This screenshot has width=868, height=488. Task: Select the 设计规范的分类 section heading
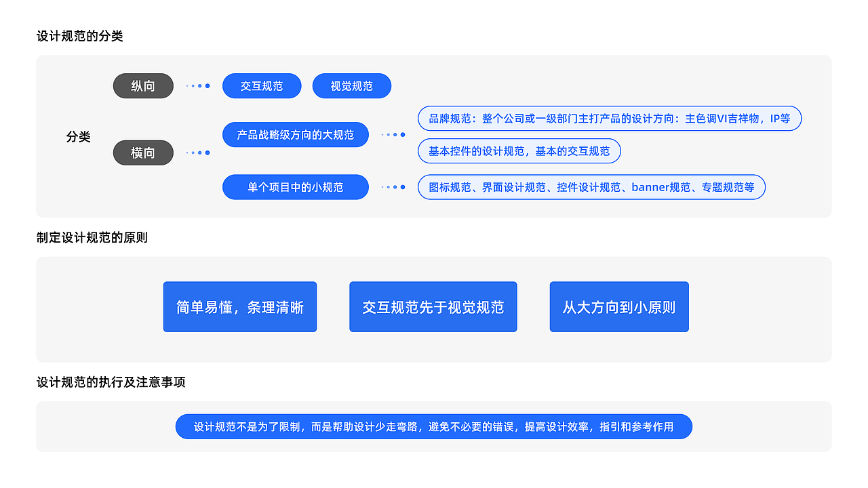tap(72, 37)
